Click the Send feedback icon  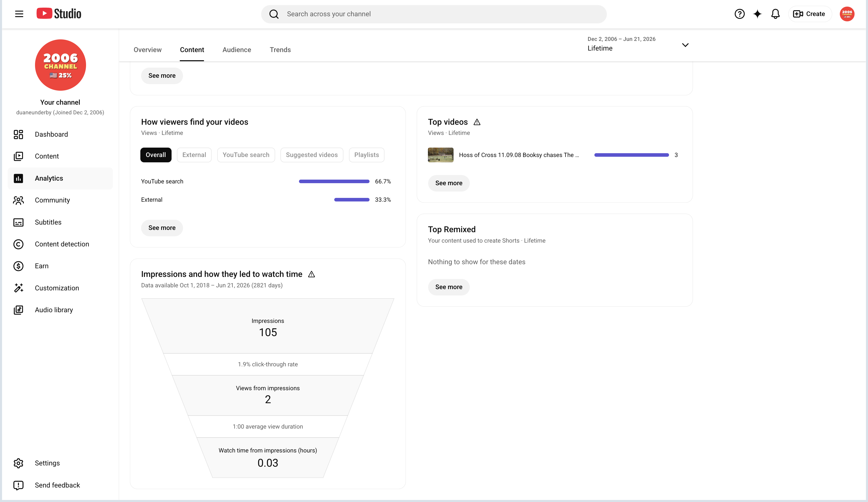pyautogui.click(x=18, y=485)
